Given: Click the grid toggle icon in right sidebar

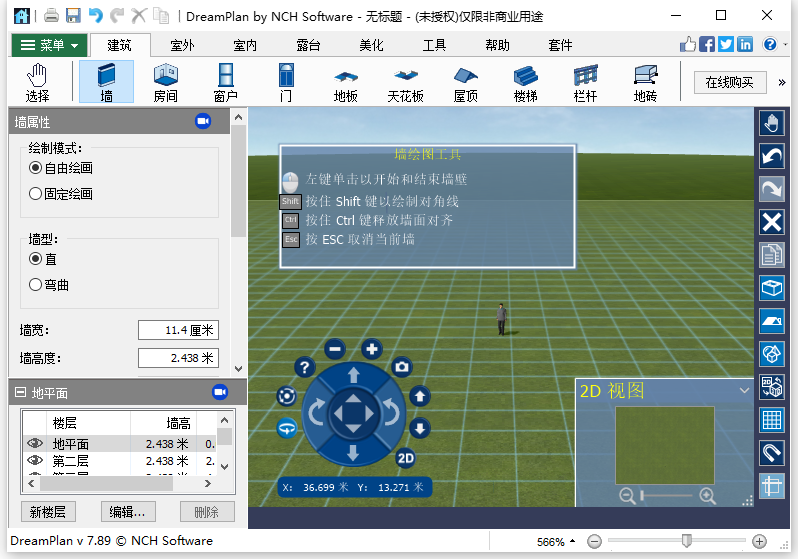Looking at the screenshot, I should coord(772,420).
